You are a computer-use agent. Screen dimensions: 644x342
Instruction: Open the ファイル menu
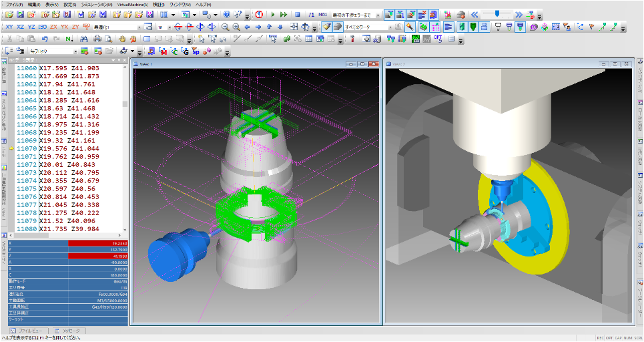click(14, 5)
